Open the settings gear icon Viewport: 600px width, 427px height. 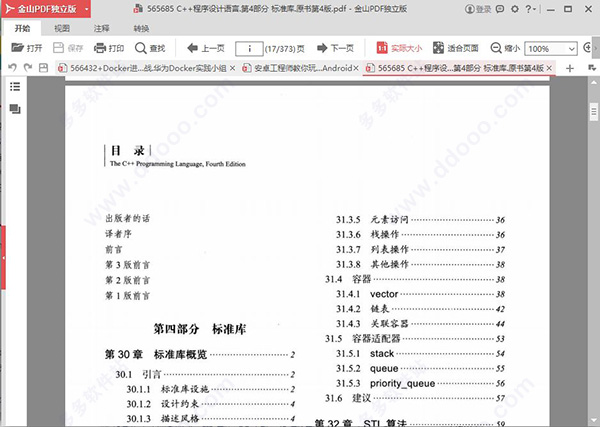point(515,9)
